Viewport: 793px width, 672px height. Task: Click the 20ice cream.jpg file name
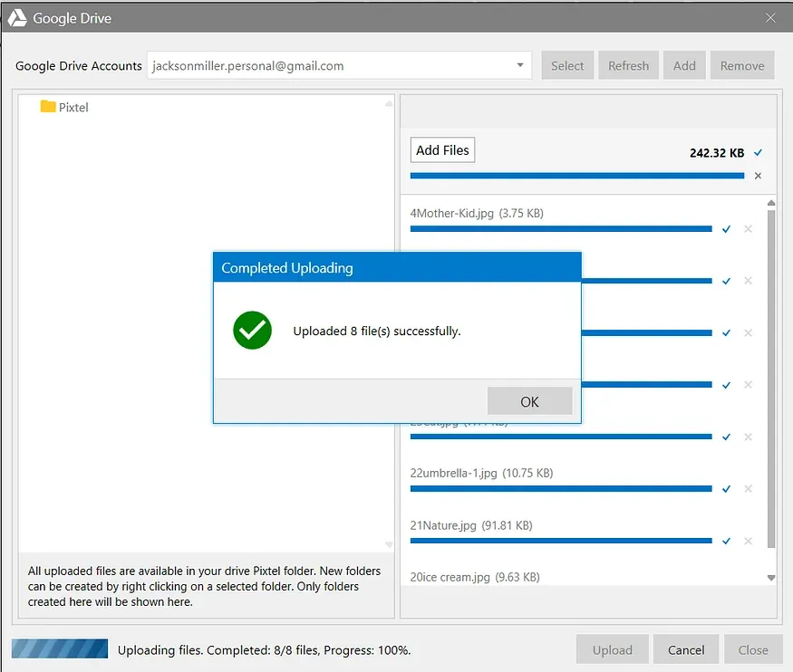coord(450,577)
